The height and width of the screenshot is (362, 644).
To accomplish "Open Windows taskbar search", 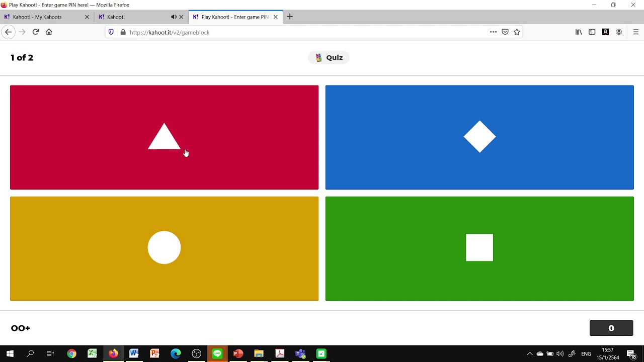I will 30,354.
